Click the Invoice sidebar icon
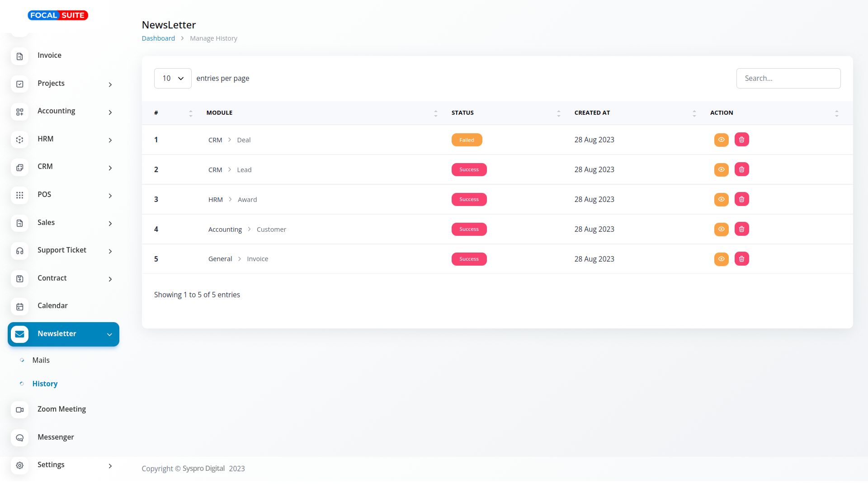This screenshot has height=488, width=868. click(x=19, y=56)
